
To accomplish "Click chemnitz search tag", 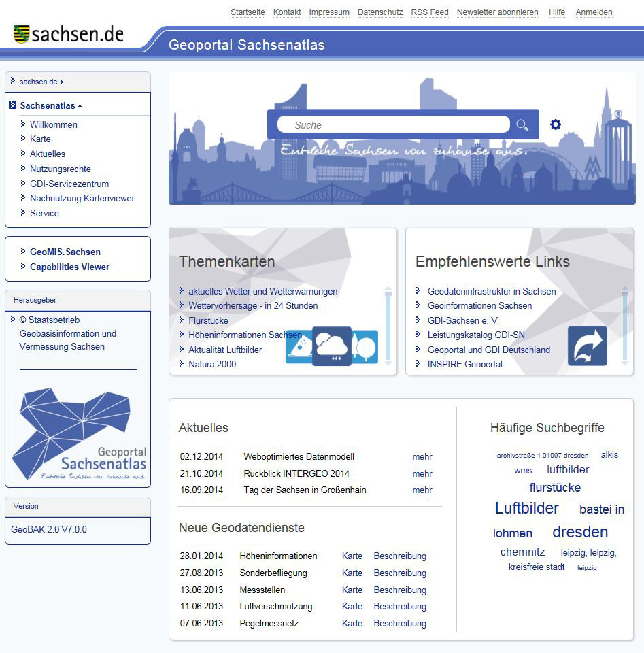I will click(522, 552).
